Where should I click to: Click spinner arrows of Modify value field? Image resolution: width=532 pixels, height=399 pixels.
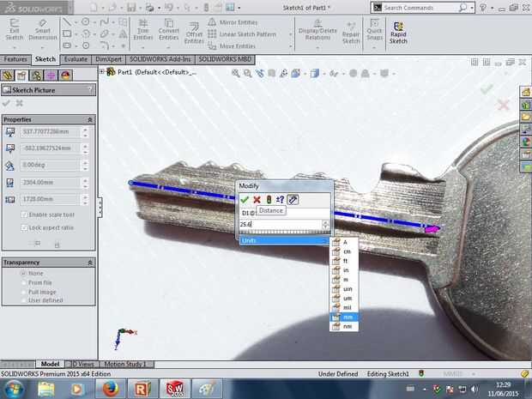(x=326, y=224)
